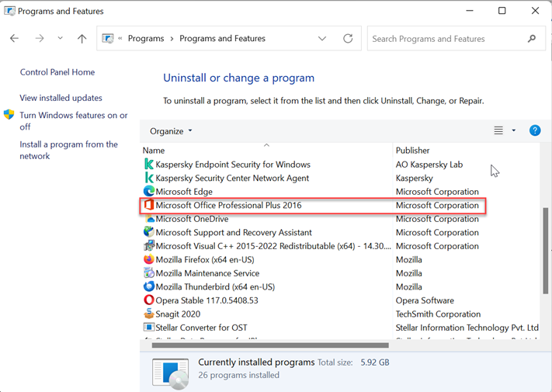Select the Mozilla Maintenance Service icon
This screenshot has height=392, width=552.
pos(149,272)
